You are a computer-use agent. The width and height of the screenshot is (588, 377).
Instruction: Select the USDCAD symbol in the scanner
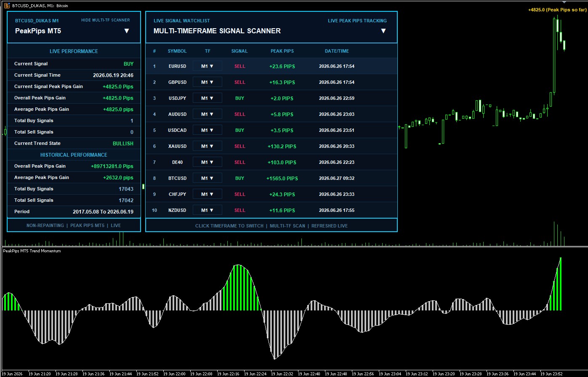point(177,130)
